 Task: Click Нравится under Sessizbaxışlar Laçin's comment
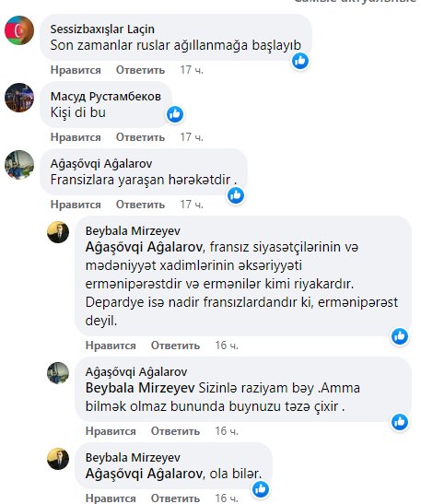[76, 70]
